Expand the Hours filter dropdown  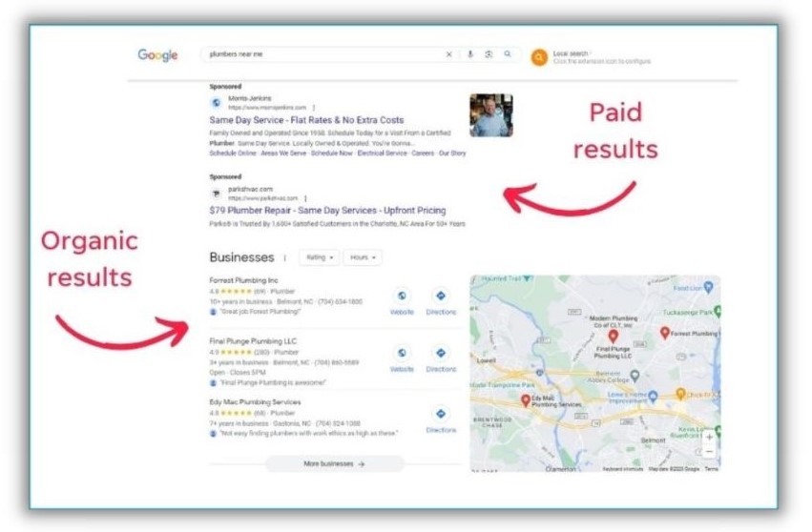coord(362,257)
